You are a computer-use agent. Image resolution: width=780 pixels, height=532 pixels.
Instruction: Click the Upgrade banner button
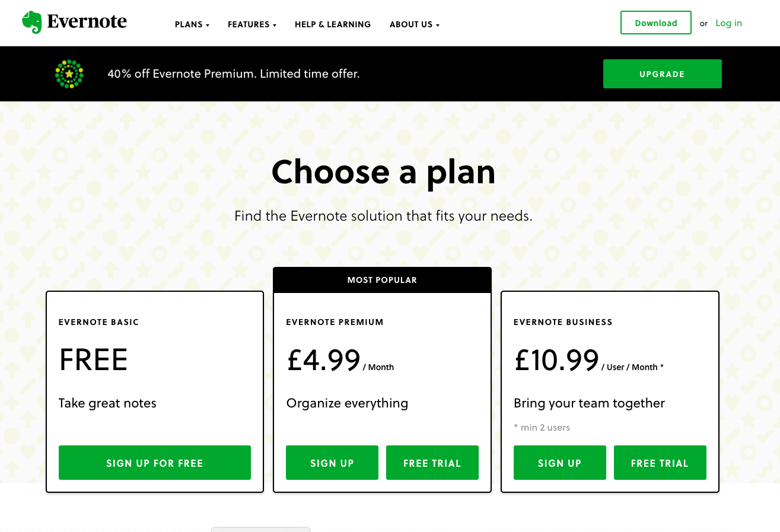662,74
